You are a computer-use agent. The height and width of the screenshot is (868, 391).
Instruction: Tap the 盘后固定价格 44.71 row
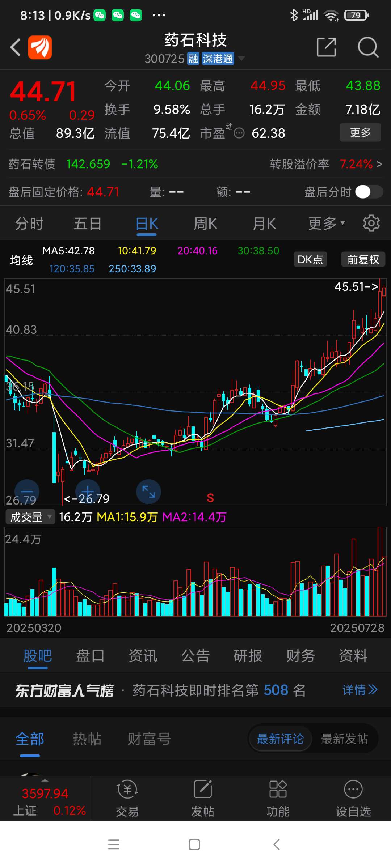coord(64,192)
